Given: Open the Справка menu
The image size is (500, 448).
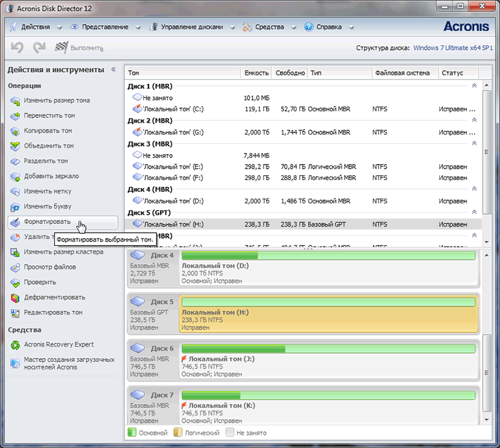Looking at the screenshot, I should 329,27.
